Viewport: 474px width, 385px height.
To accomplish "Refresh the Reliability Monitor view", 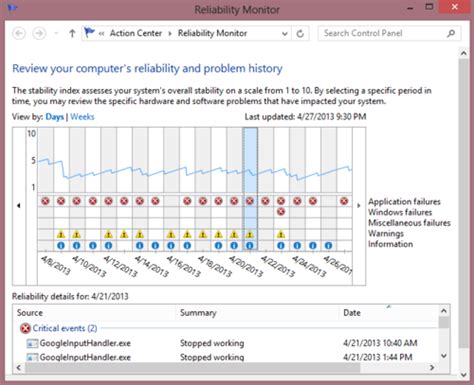I will (300, 33).
